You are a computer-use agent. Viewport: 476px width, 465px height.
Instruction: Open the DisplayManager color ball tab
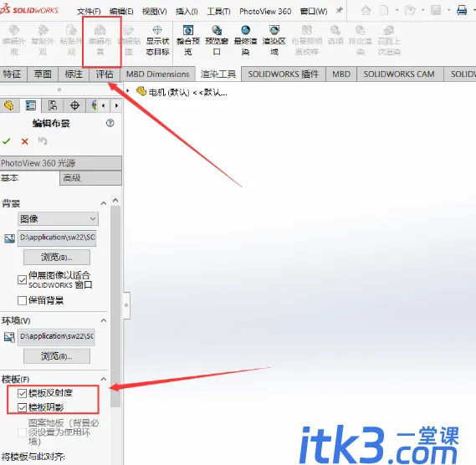tap(94, 105)
